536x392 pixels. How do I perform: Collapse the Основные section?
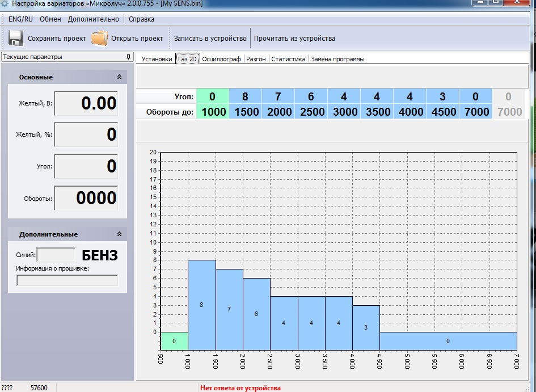[x=119, y=77]
